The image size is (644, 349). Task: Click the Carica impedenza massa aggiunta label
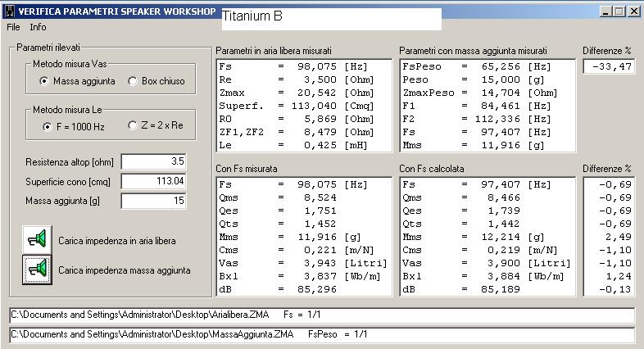(125, 270)
